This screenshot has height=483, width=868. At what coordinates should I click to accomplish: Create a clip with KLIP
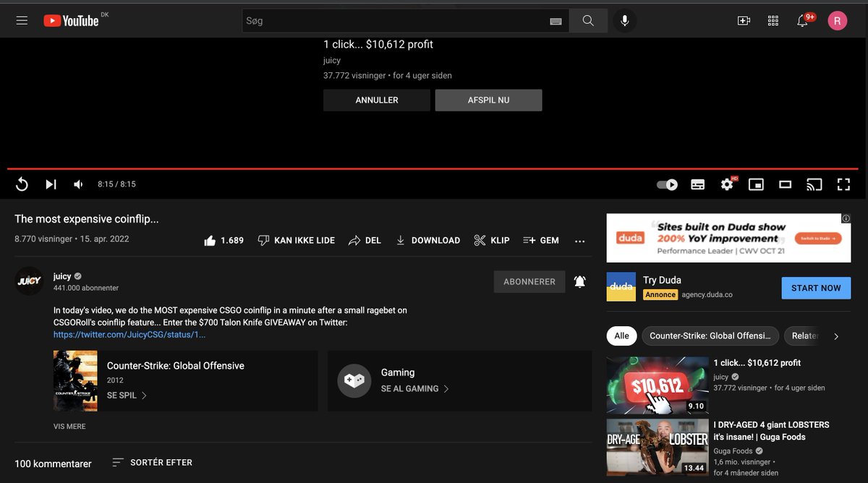click(x=492, y=240)
